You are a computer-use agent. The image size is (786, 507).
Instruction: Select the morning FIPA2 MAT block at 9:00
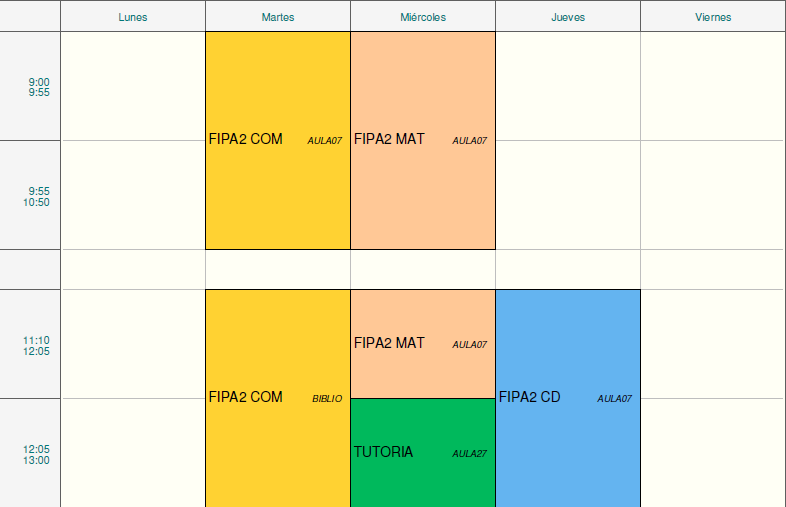point(422,140)
